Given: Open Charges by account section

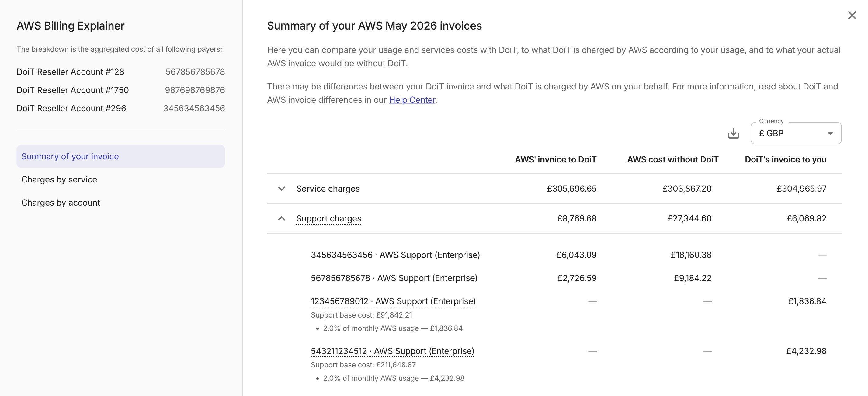Looking at the screenshot, I should point(61,203).
